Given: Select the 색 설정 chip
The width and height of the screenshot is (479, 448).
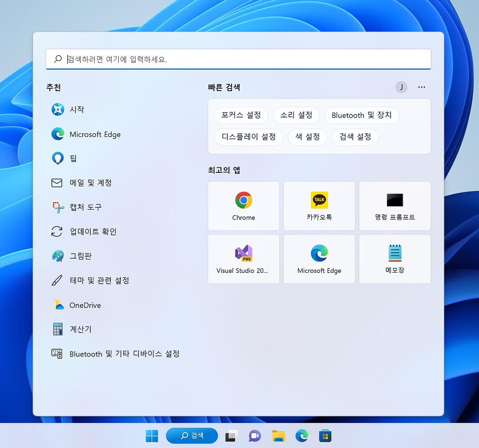Looking at the screenshot, I should 308,137.
